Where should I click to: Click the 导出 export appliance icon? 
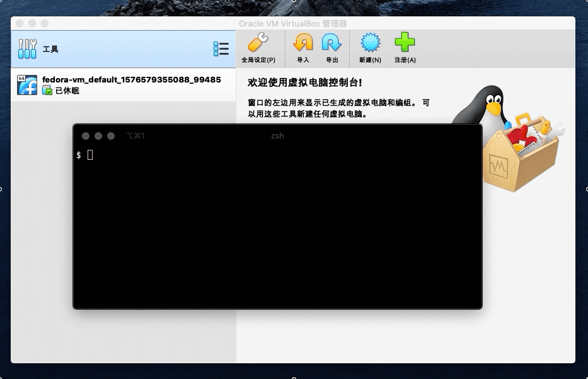331,42
